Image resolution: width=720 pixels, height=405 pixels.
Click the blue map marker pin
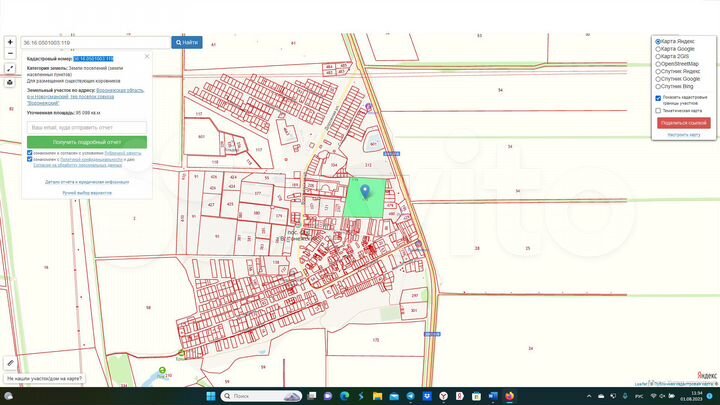click(x=364, y=191)
